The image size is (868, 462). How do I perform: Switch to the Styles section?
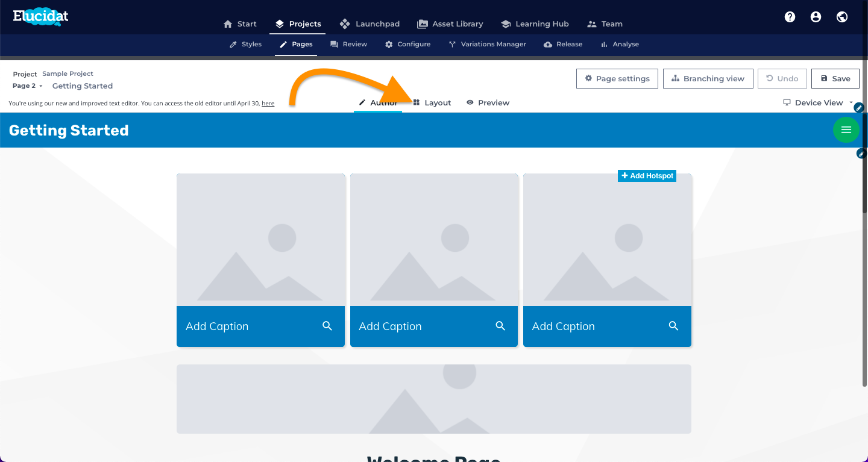tap(245, 44)
